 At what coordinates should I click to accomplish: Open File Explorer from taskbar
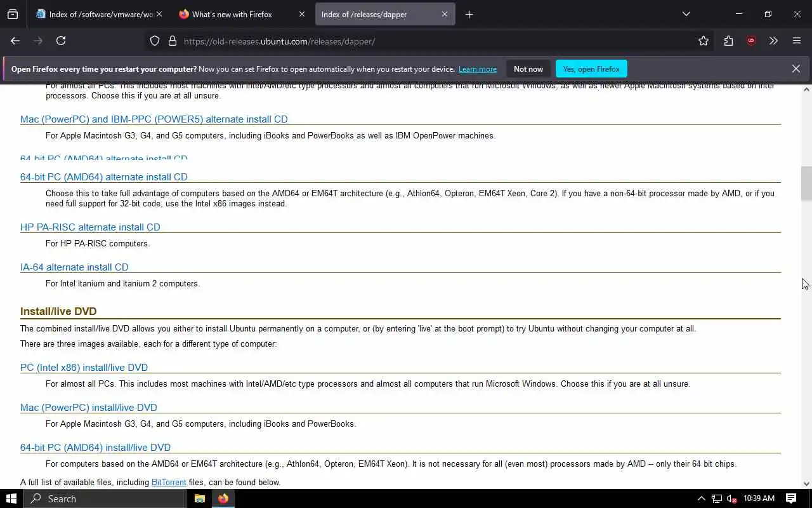point(199,498)
